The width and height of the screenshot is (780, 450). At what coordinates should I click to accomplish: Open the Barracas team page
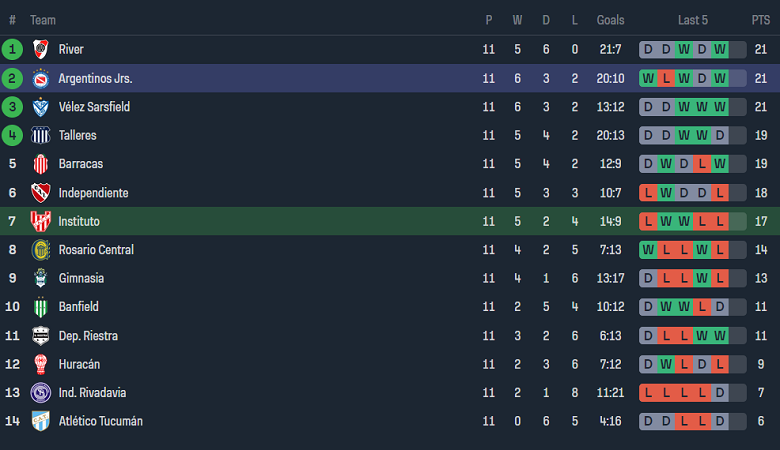pyautogui.click(x=81, y=164)
